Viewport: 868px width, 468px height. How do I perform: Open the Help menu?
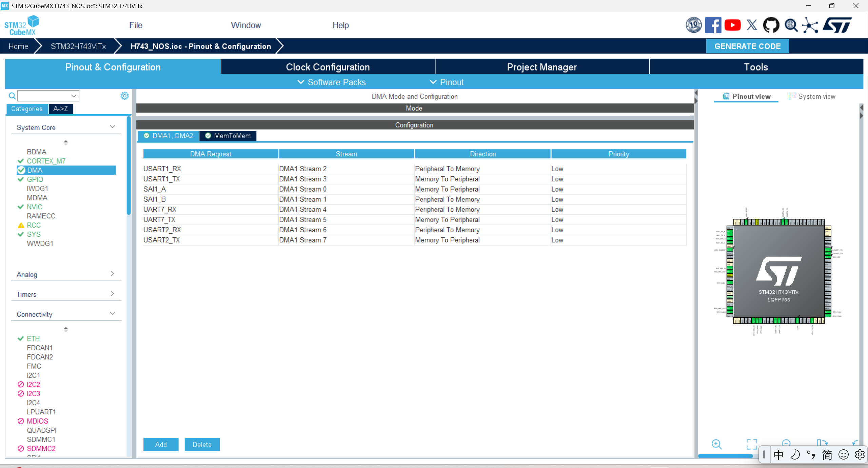pyautogui.click(x=340, y=25)
